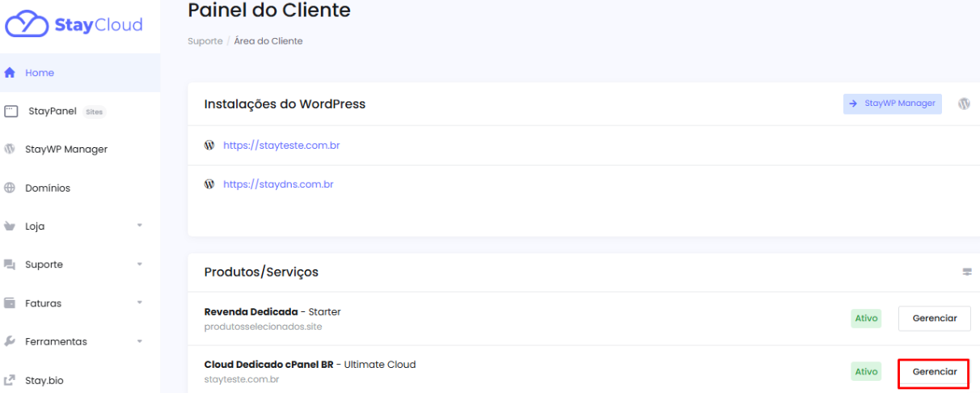Screen dimensions: 980x393
Task: Click the StayCloud logo
Action: pos(74,25)
